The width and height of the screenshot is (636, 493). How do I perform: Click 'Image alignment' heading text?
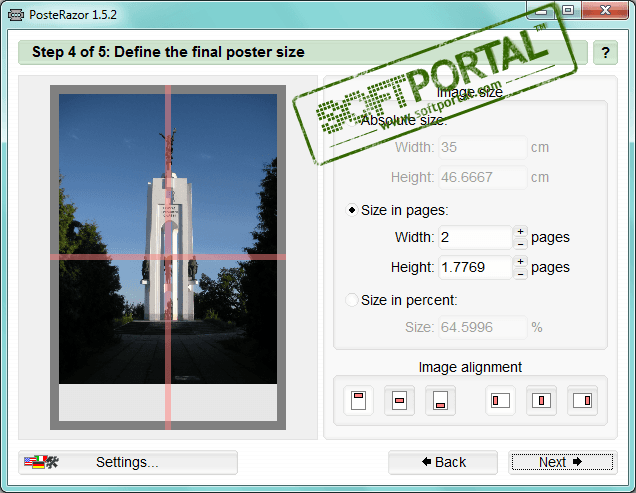pos(470,367)
